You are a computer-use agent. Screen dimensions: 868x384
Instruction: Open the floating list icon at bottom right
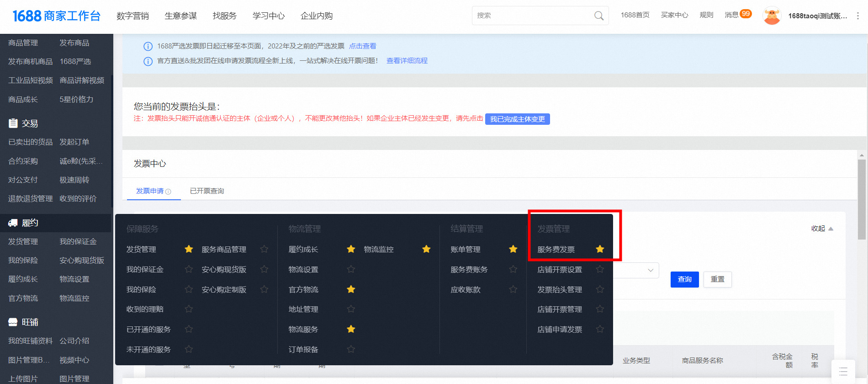pyautogui.click(x=843, y=371)
